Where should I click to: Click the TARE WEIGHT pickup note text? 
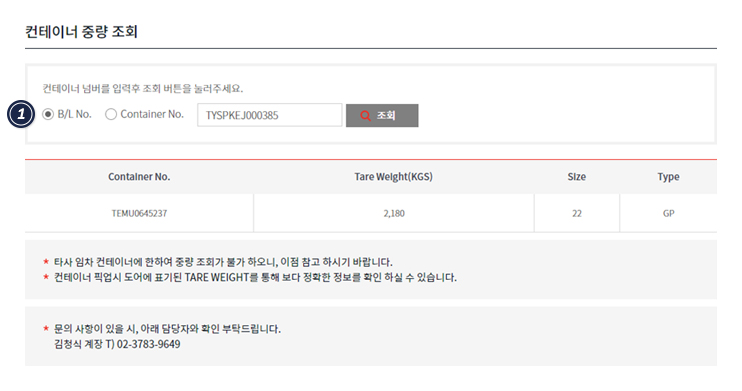pyautogui.click(x=256, y=277)
